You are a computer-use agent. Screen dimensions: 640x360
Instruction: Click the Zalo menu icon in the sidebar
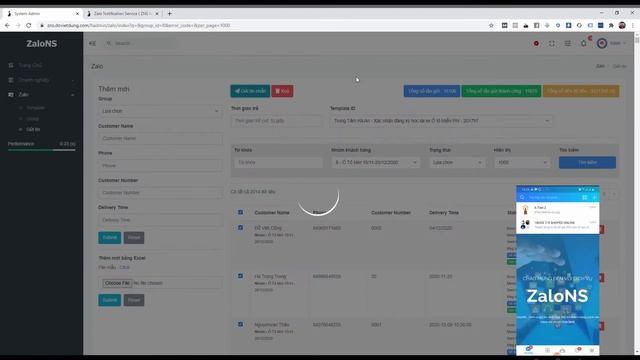[11, 95]
